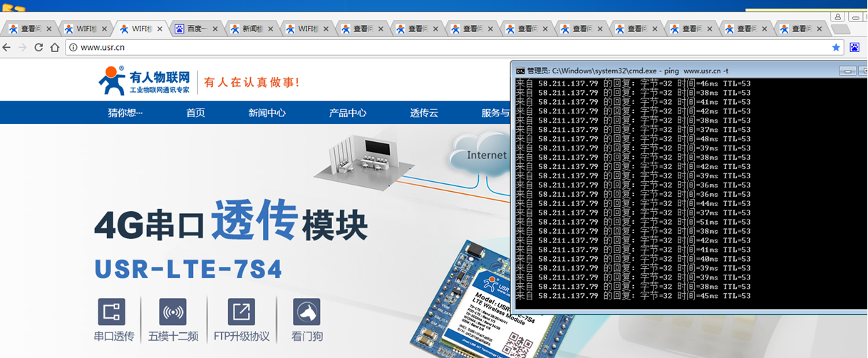This screenshot has height=358, width=868.
Task: Open 新闻中心 in the navigation bar
Action: 267,113
